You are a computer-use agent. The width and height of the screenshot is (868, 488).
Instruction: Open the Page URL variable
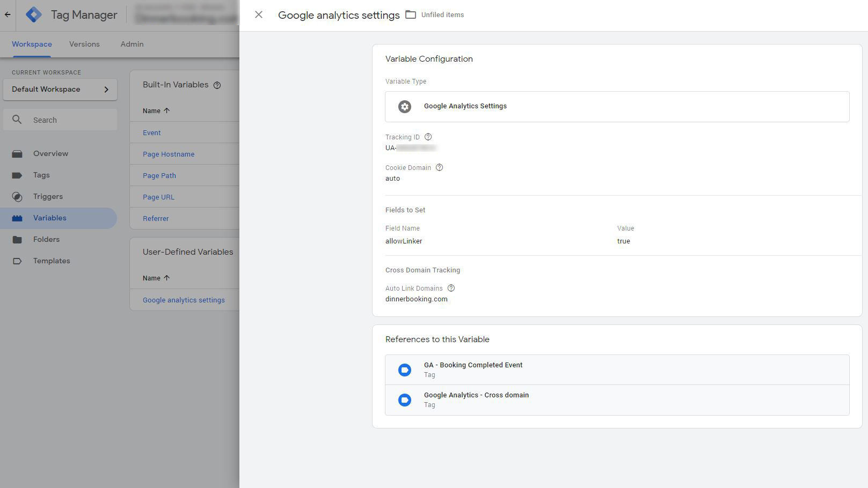click(158, 197)
